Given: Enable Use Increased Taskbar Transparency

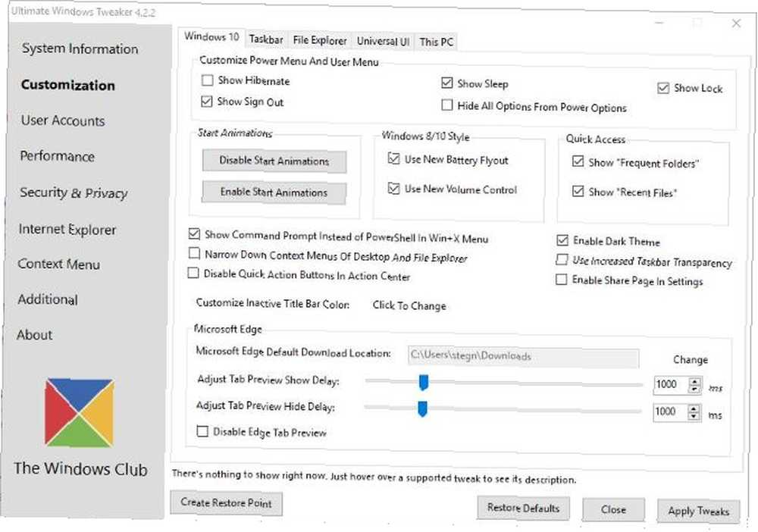Looking at the screenshot, I should pos(562,260).
